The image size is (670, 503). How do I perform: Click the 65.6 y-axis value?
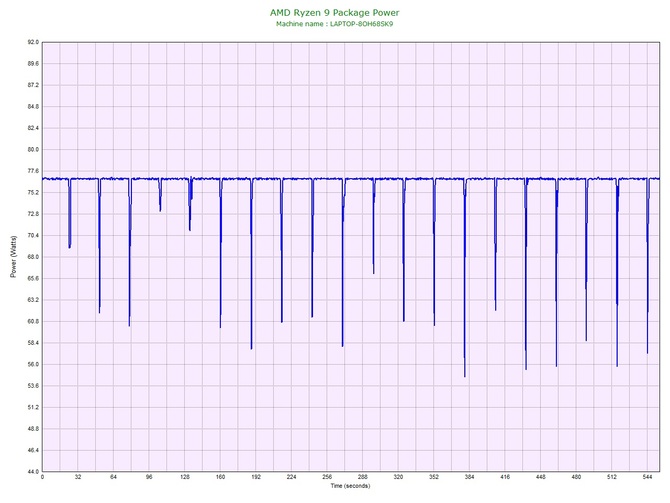[x=33, y=279]
